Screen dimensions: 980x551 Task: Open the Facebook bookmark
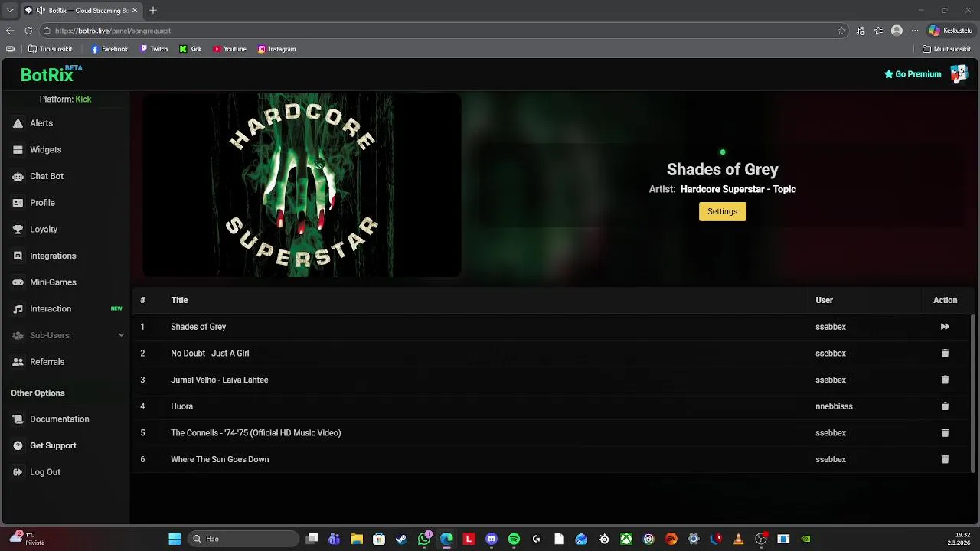coord(109,49)
